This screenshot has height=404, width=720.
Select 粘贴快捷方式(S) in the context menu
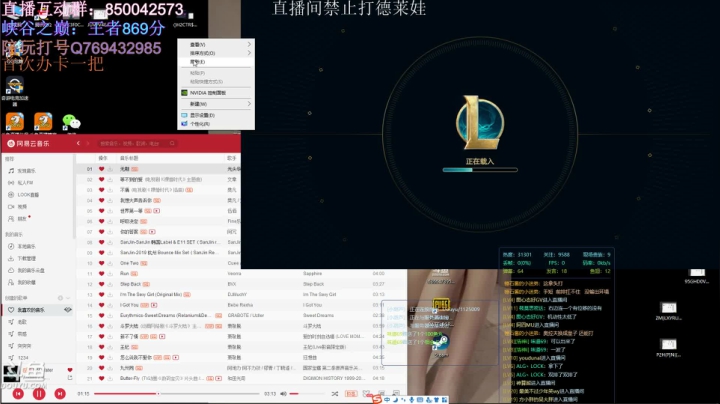(216, 82)
